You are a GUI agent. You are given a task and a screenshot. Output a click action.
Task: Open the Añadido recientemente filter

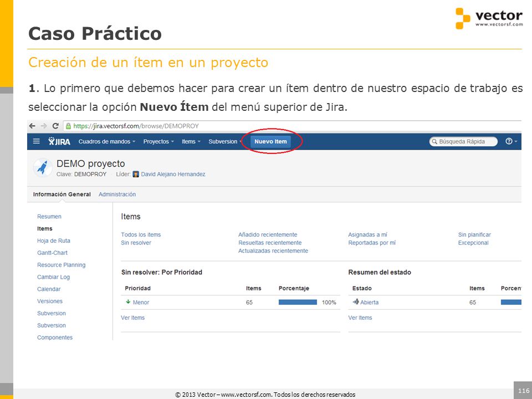click(x=268, y=234)
